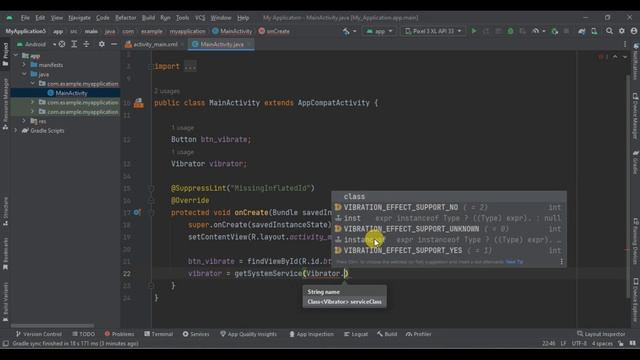This screenshot has height=360, width=640.
Task: Open the Navigate menu
Action: pos(79,18)
